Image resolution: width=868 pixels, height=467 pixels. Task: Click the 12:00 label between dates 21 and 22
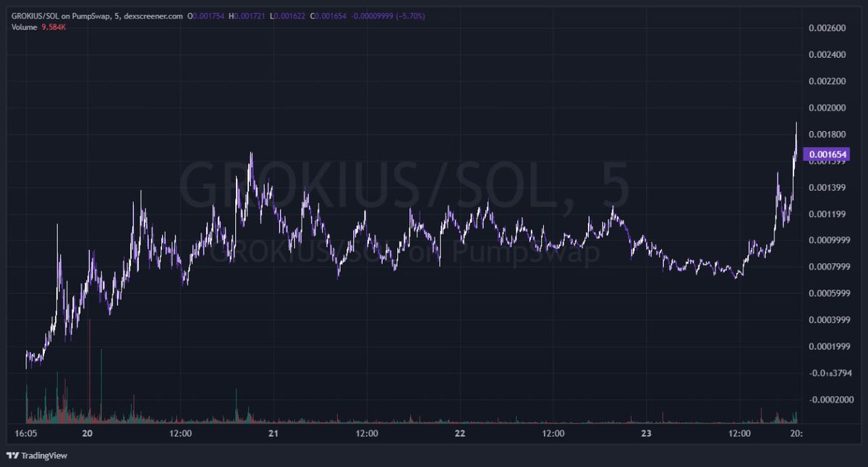click(x=367, y=434)
